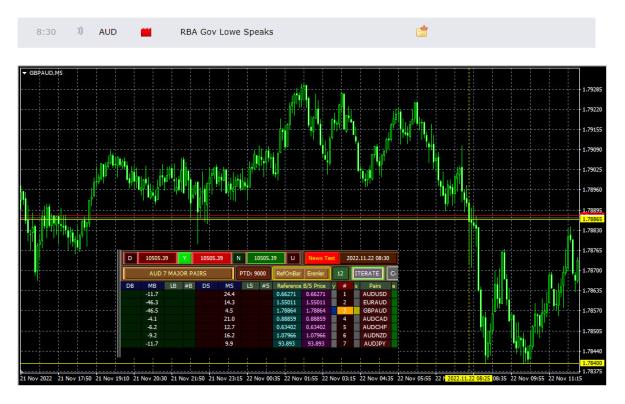
Task: Click row number 1 for AUDUSD
Action: [x=345, y=294]
